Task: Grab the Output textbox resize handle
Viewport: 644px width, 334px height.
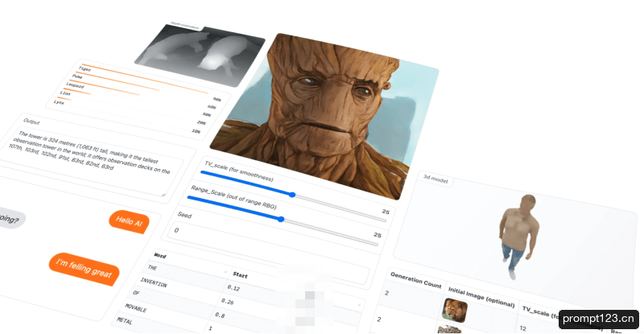Action: point(163,195)
